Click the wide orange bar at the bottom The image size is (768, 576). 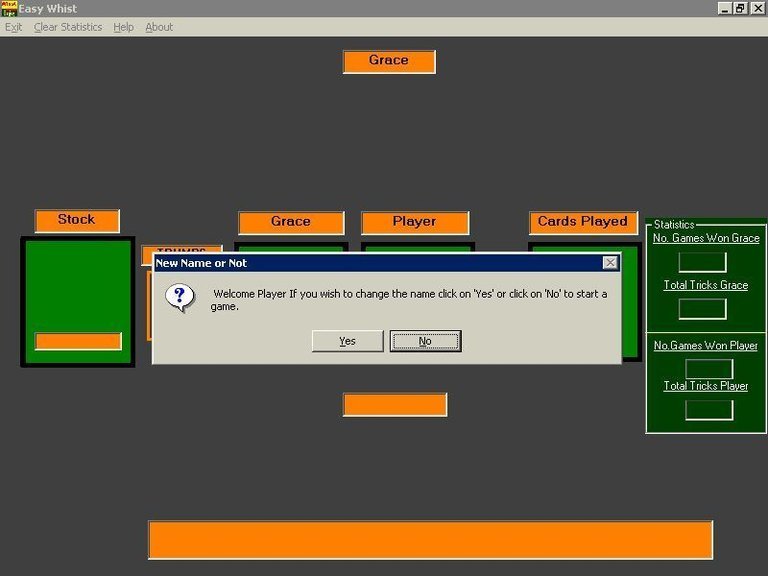(x=430, y=540)
